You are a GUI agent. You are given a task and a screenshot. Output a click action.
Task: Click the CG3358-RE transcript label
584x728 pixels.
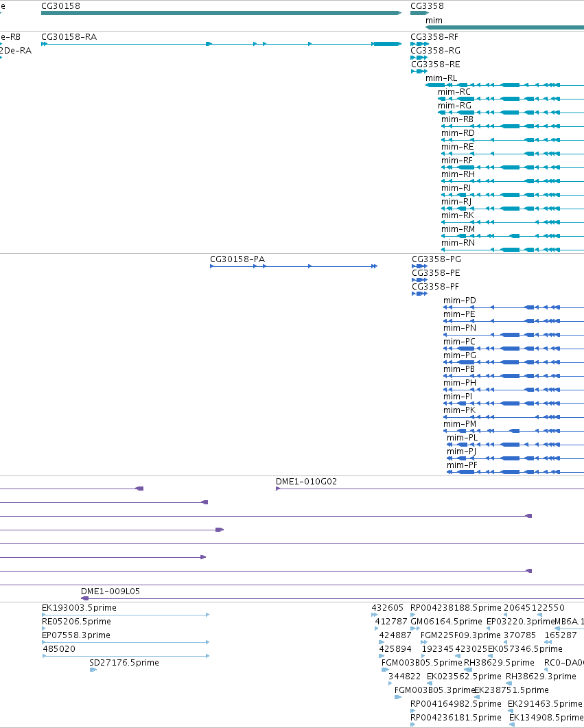pyautogui.click(x=436, y=64)
